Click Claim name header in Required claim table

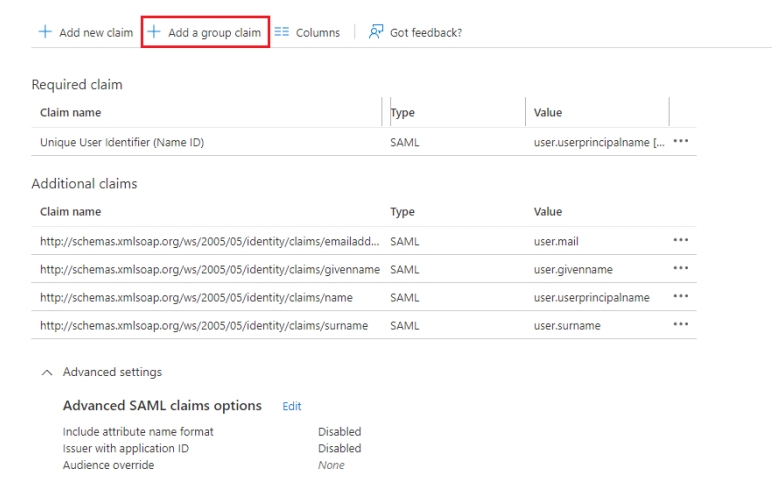point(70,113)
